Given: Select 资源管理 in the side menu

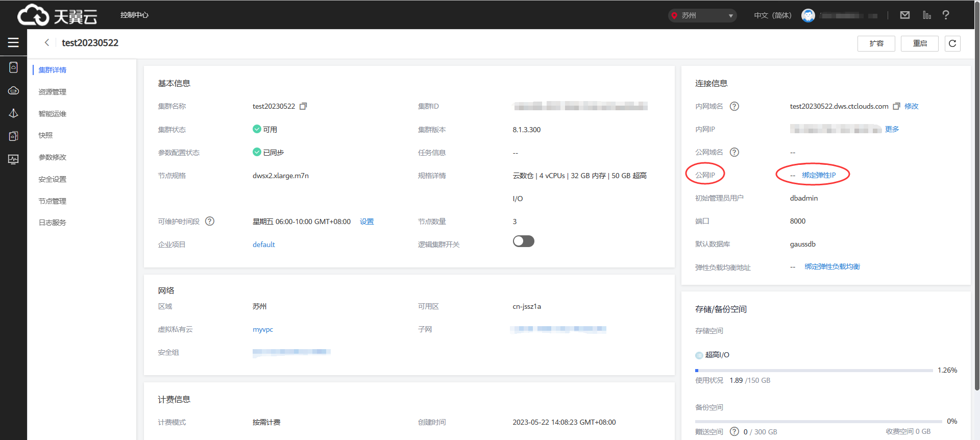Looking at the screenshot, I should click(53, 92).
